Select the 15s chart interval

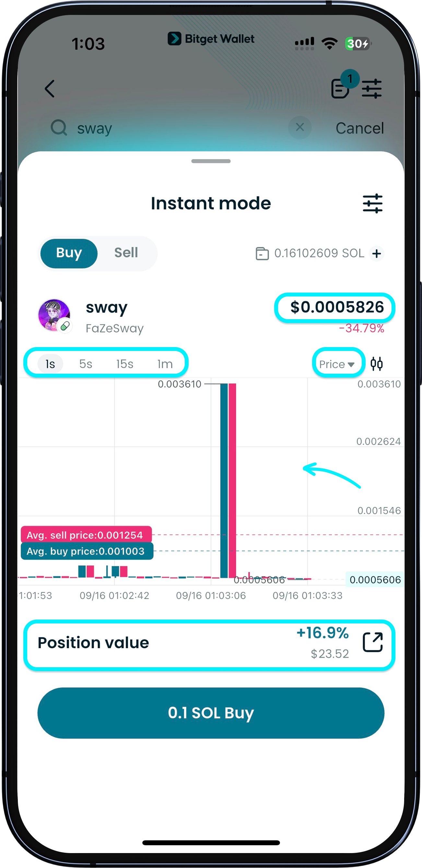[x=124, y=364]
